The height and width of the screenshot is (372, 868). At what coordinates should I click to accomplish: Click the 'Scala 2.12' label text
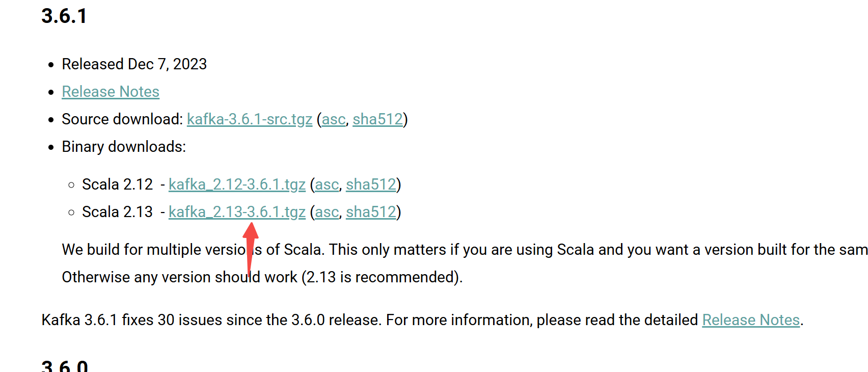pos(117,184)
